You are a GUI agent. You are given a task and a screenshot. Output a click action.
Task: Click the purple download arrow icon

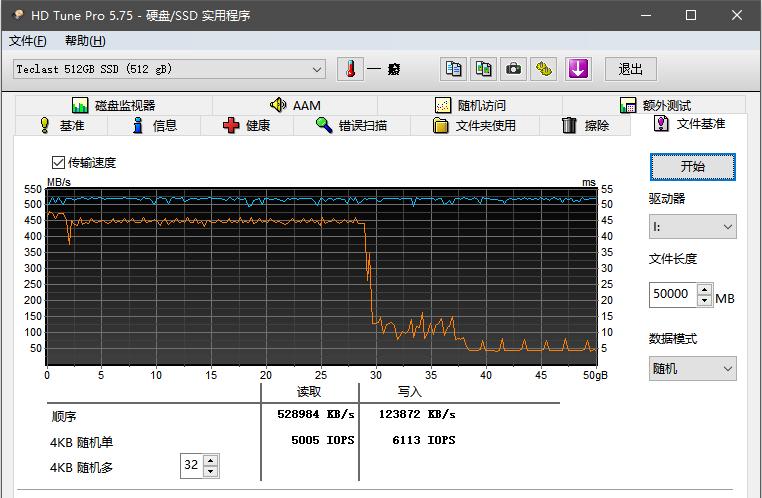[x=577, y=69]
